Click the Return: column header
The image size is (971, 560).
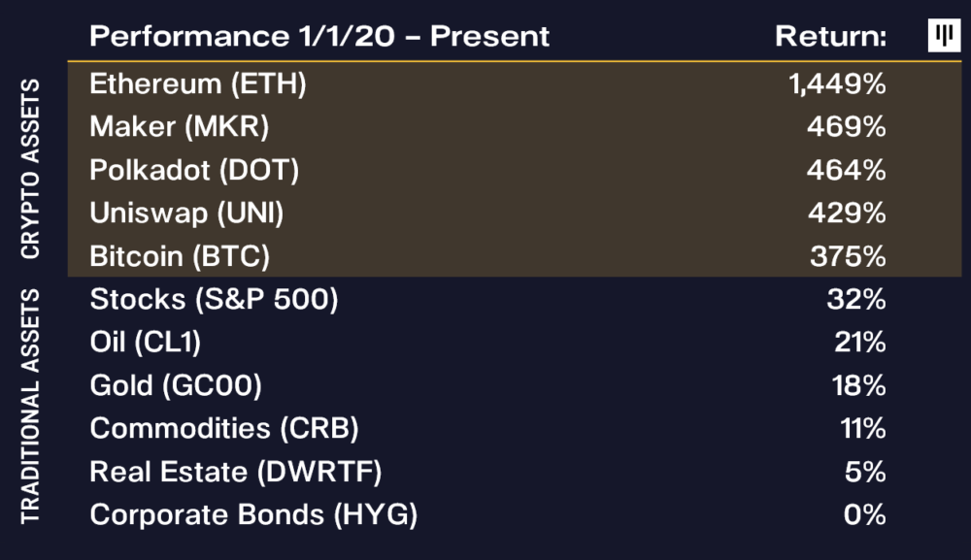click(x=830, y=36)
